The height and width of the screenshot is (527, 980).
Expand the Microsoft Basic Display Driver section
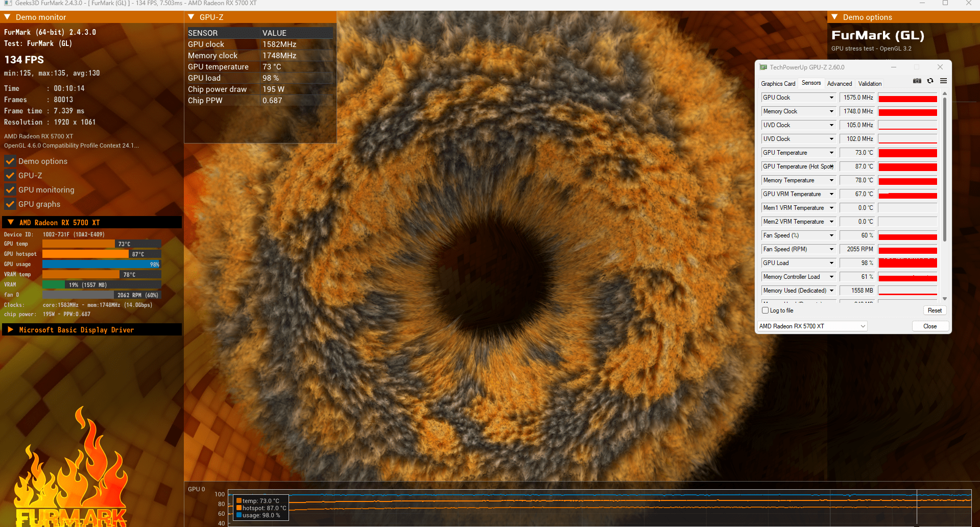pos(10,330)
